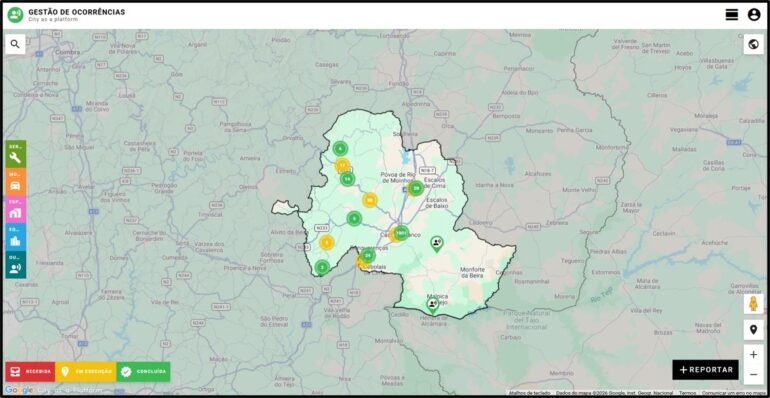Open the stacked-lines menu icon in header
Screen dimensions: 770x398
coord(732,15)
